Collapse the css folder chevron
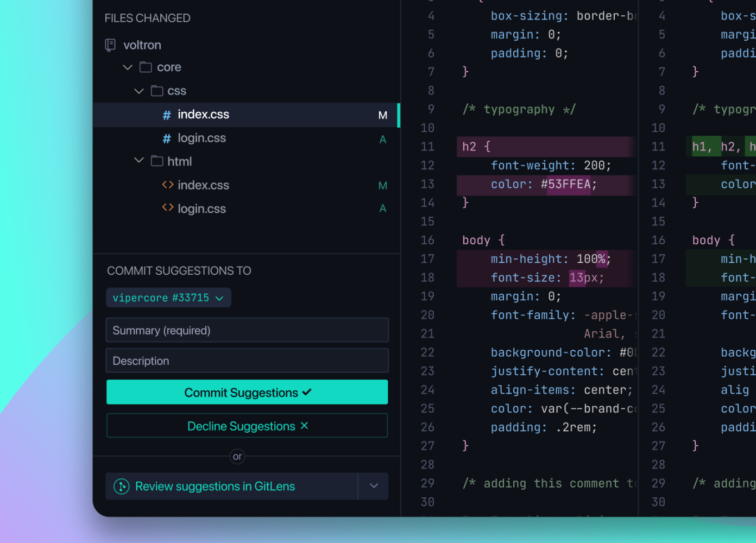756x543 pixels. coord(139,91)
